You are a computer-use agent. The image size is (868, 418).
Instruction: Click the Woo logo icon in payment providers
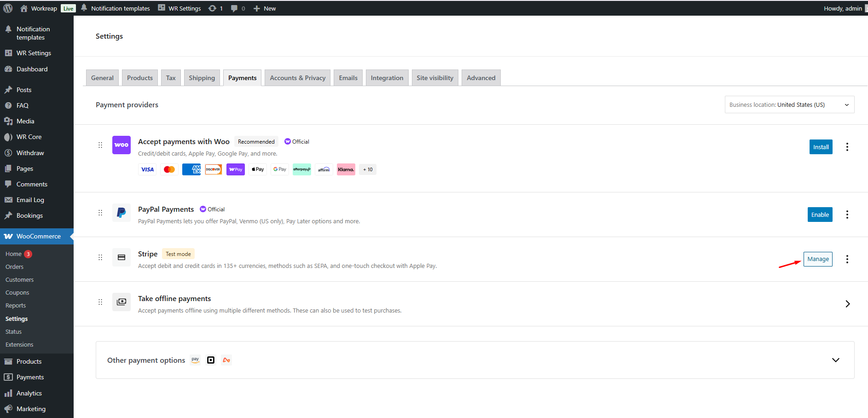click(122, 145)
